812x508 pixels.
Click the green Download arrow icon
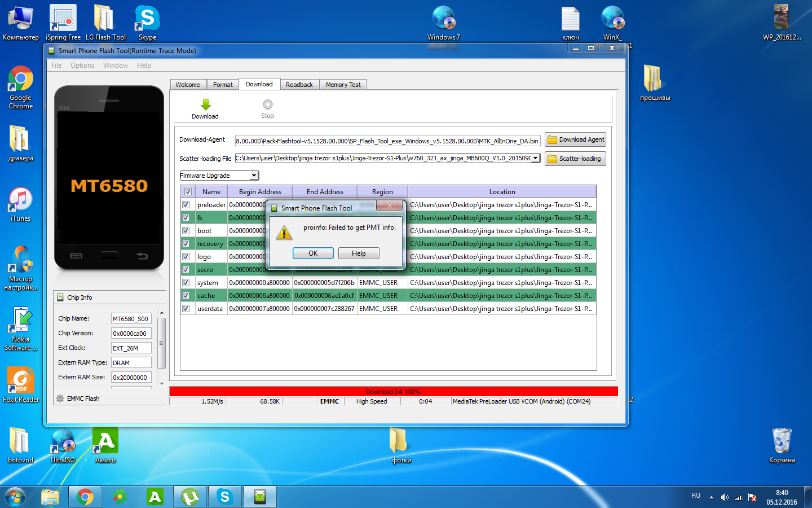coord(205,105)
